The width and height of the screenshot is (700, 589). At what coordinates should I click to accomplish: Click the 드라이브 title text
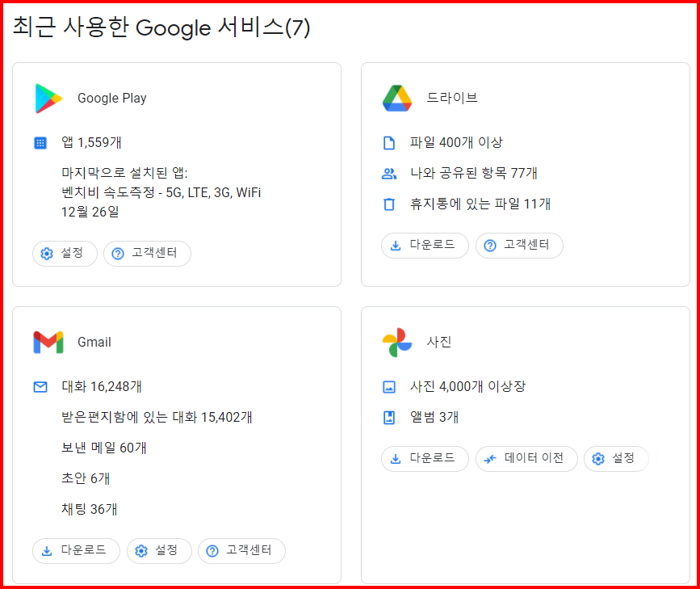452,98
